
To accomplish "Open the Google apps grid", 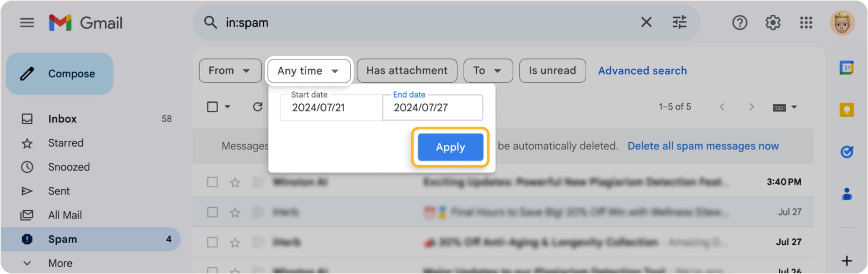I will (807, 23).
